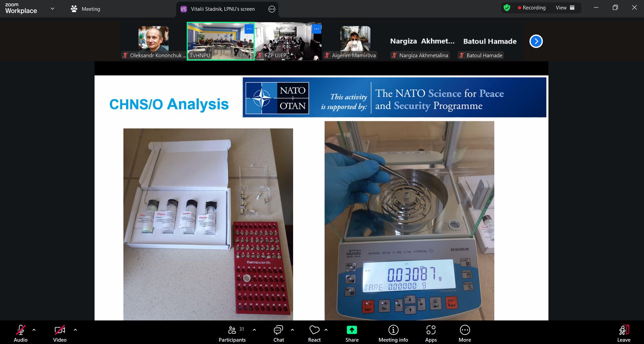The image size is (644, 344).
Task: Expand audio settings arrow next to Audio
Action: coord(34,330)
